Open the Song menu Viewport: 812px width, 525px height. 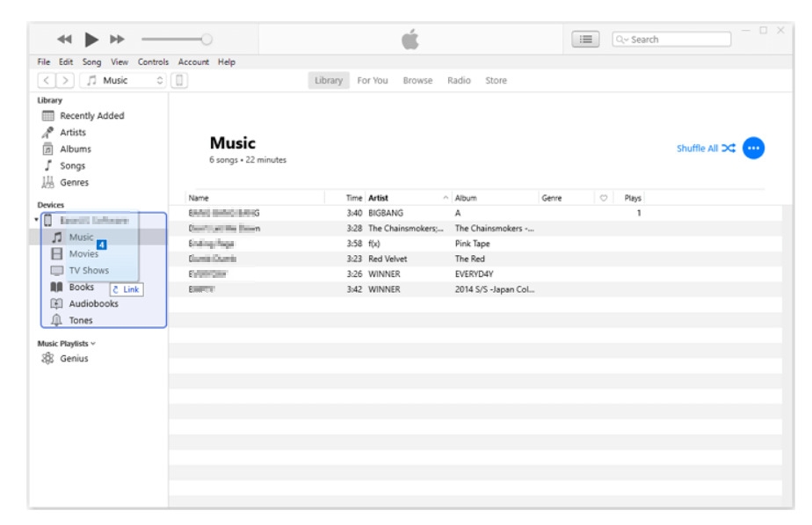[x=91, y=62]
